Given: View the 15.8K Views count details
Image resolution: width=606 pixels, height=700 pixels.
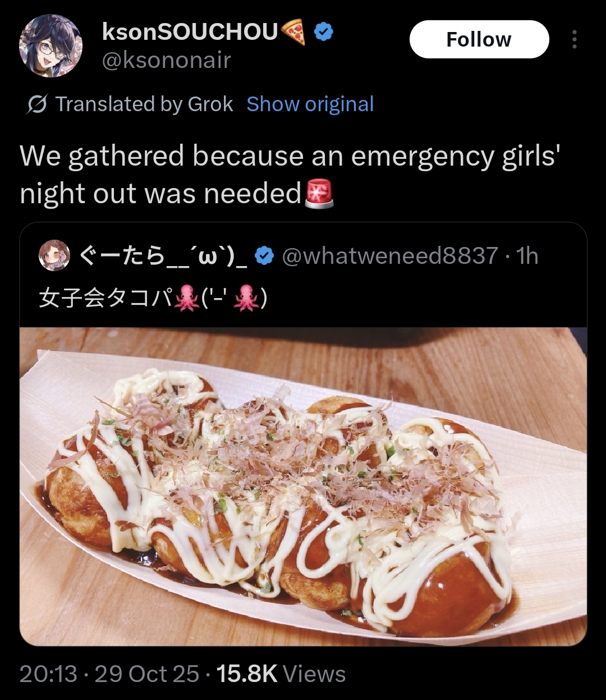Looking at the screenshot, I should pyautogui.click(x=281, y=674).
